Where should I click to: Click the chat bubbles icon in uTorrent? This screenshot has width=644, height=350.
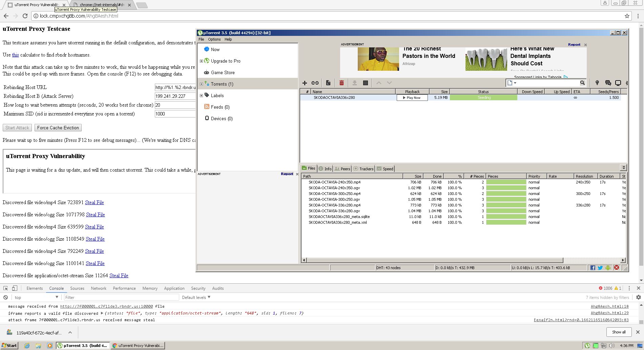point(608,83)
